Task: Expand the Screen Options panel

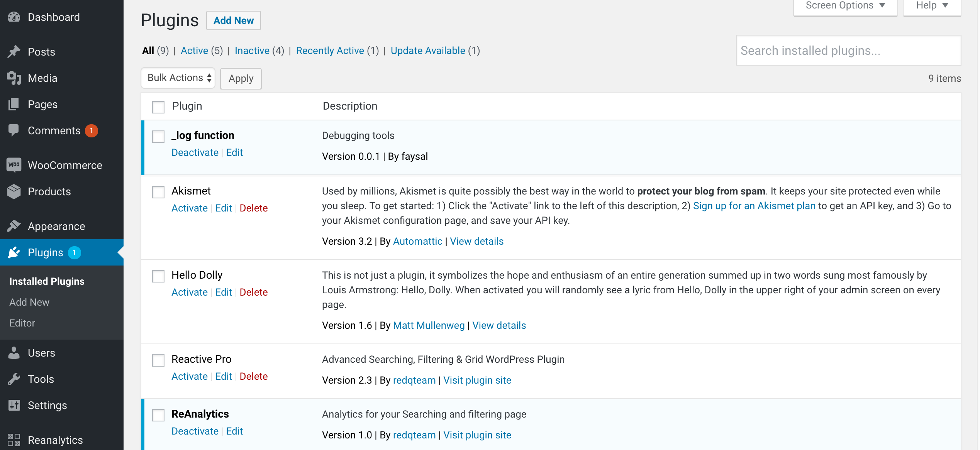Action: click(845, 6)
